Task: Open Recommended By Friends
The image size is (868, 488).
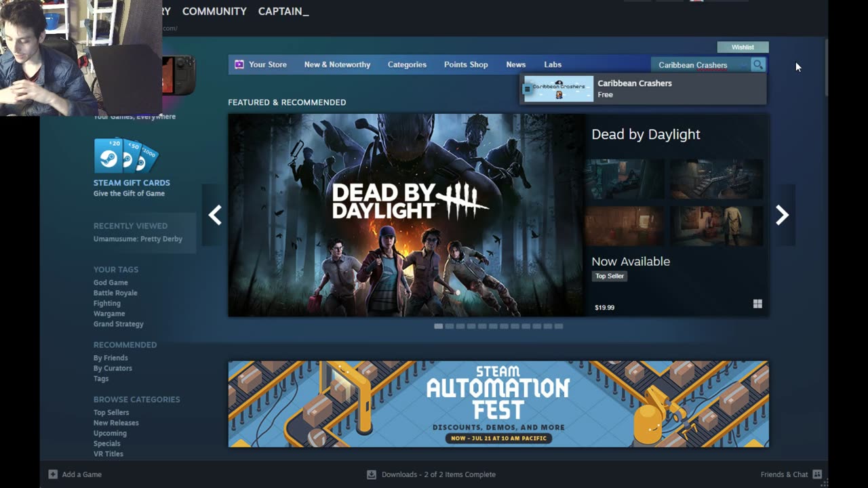Action: (x=111, y=358)
